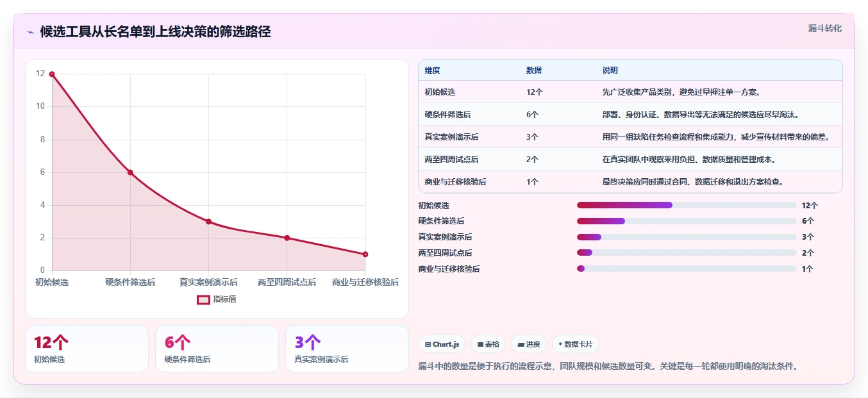
Task: Click the 3个 table cell
Action: click(532, 137)
